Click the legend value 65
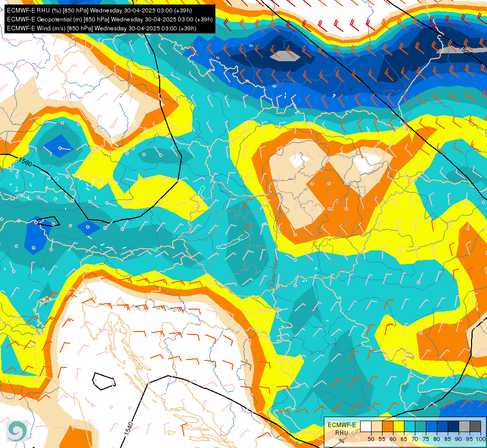This screenshot has width=487, height=448. [404, 439]
